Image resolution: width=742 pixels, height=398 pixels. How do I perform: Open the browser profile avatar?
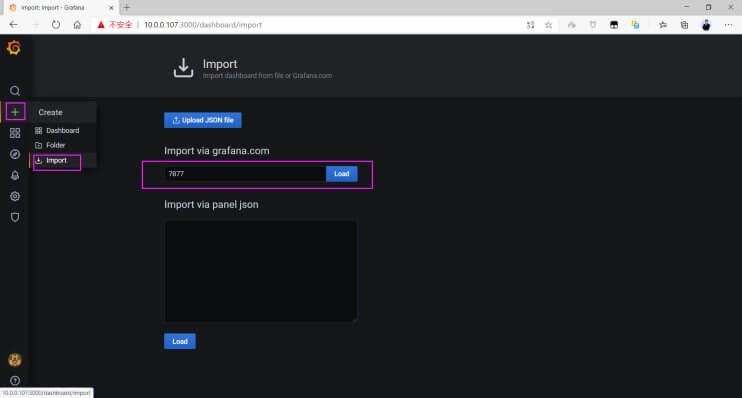tap(706, 25)
